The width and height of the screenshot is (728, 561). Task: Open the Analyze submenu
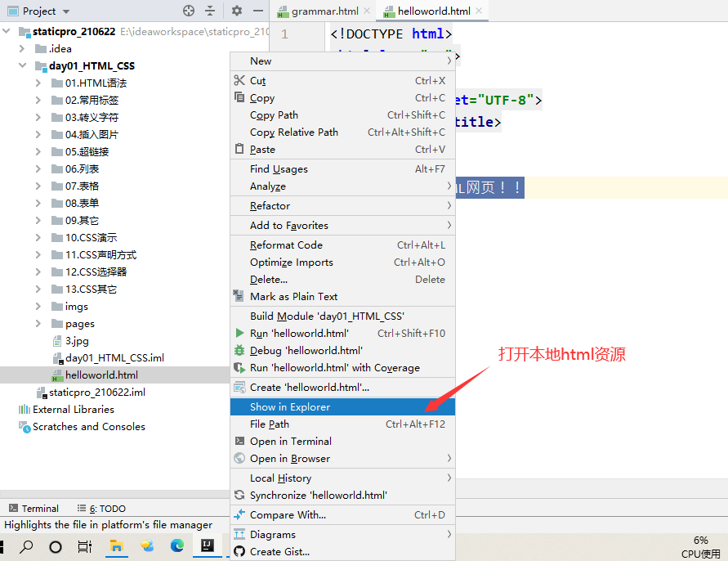pyautogui.click(x=342, y=186)
